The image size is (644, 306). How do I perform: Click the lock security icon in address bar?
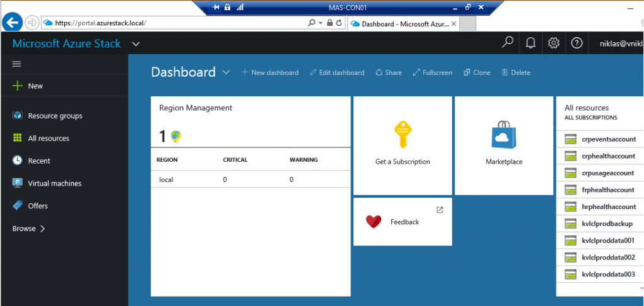pos(330,23)
